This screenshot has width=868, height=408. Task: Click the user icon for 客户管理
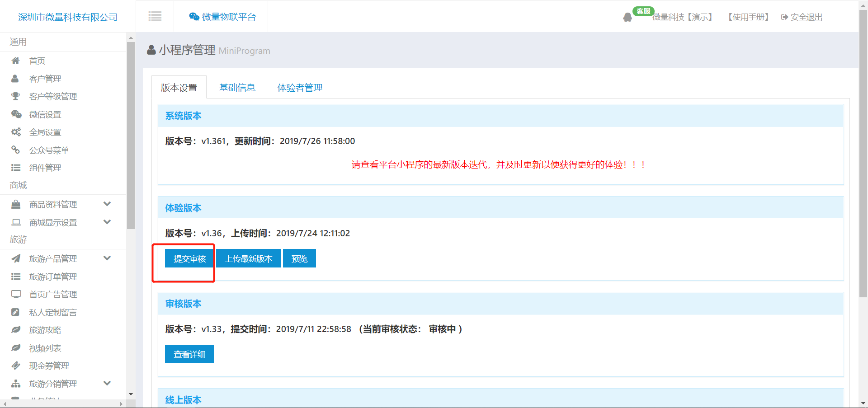click(15, 79)
